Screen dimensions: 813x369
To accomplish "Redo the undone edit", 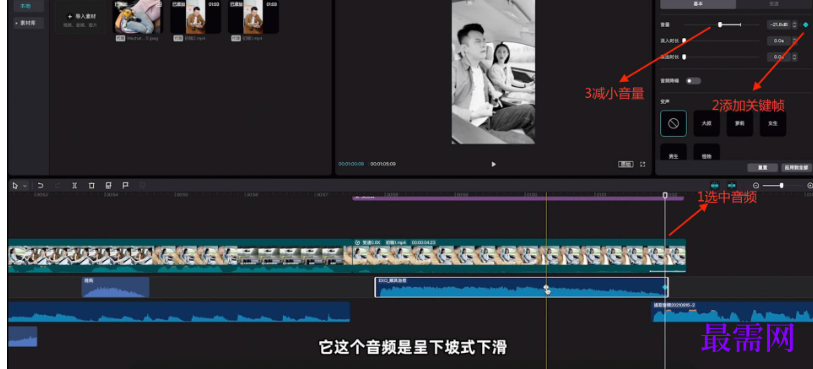I will 58,186.
